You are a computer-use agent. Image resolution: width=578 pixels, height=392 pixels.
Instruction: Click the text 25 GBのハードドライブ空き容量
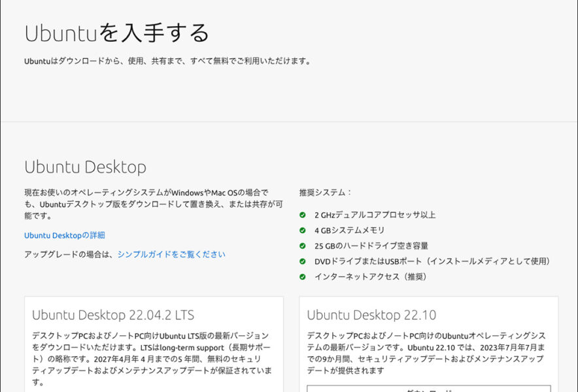click(371, 246)
